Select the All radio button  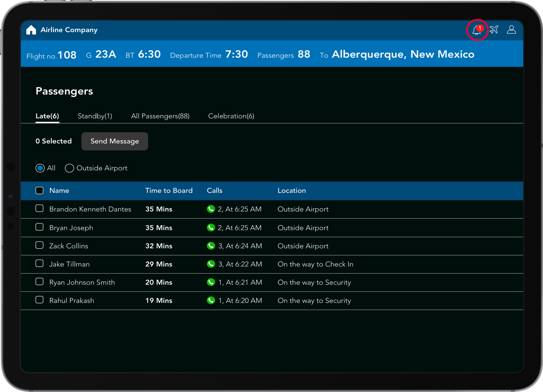40,168
